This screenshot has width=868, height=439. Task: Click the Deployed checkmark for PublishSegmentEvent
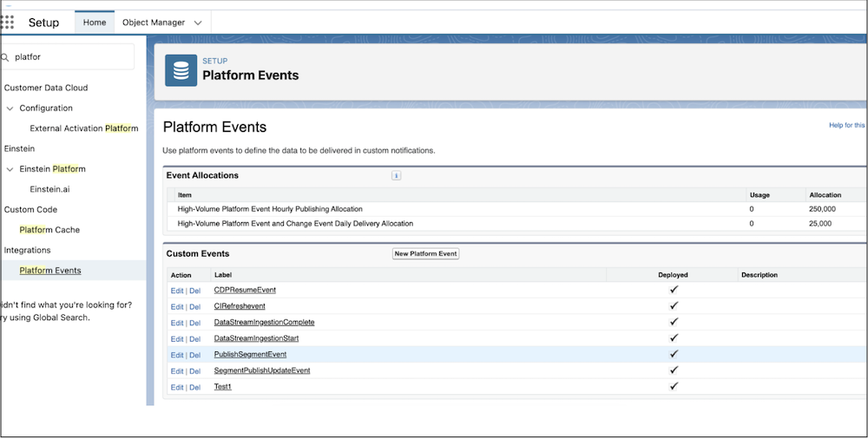(674, 354)
